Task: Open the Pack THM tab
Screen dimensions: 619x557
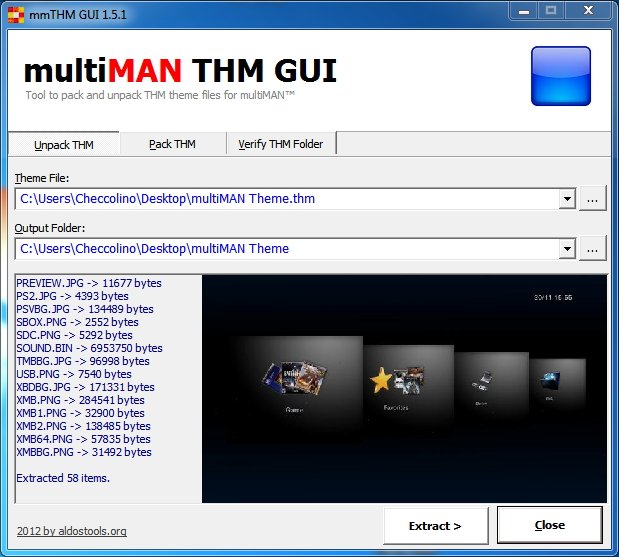Action: coord(172,144)
